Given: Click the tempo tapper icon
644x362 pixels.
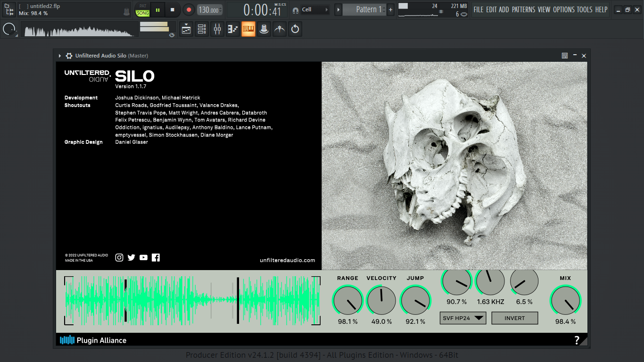Looking at the screenshot, I should coord(280,29).
